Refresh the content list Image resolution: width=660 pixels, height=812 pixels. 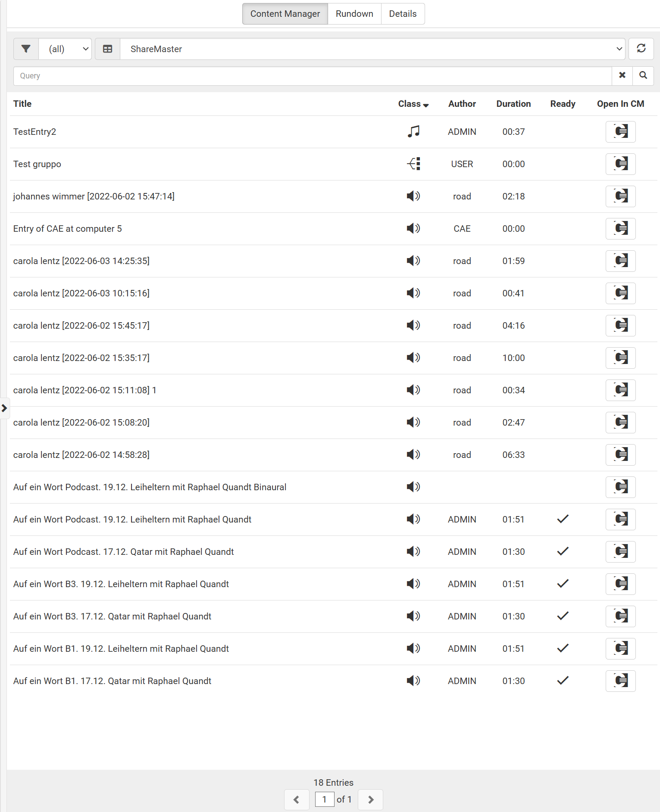pyautogui.click(x=641, y=49)
